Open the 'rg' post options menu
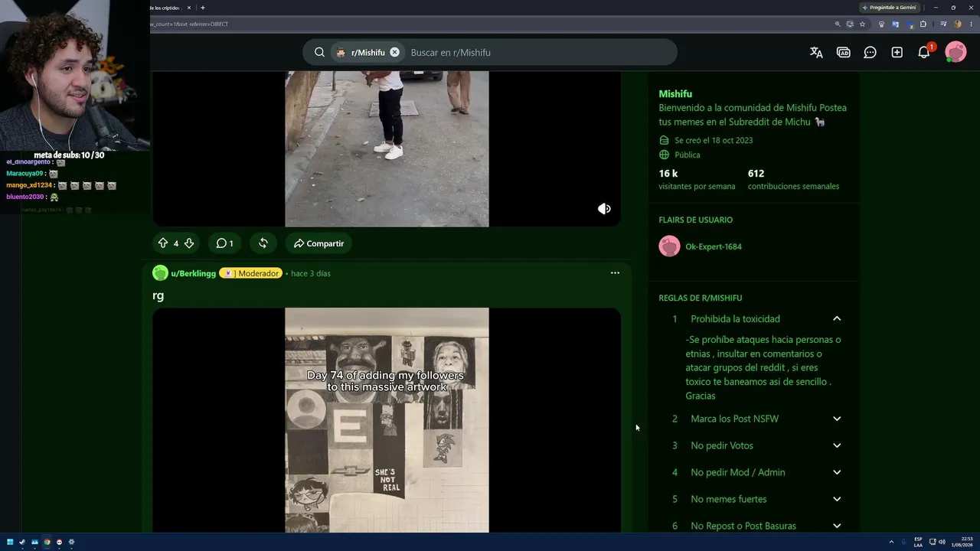The height and width of the screenshot is (551, 980). point(615,273)
